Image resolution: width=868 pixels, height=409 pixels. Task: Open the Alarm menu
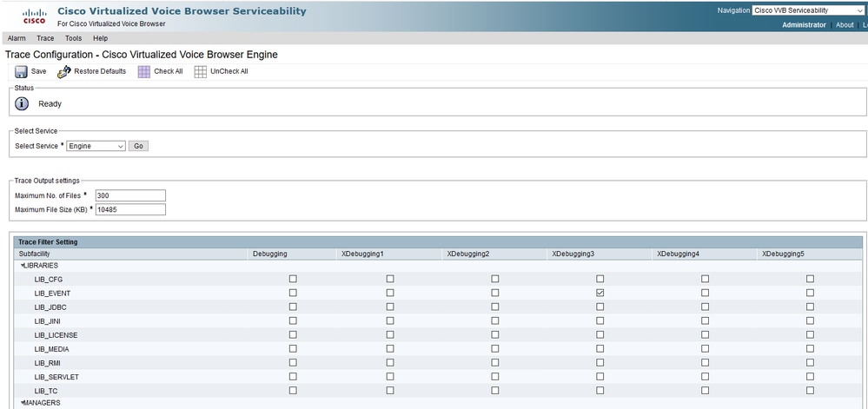coord(17,38)
